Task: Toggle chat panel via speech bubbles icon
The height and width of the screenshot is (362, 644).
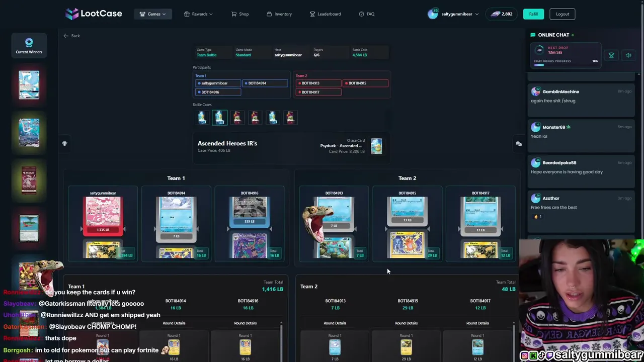Action: [x=519, y=144]
